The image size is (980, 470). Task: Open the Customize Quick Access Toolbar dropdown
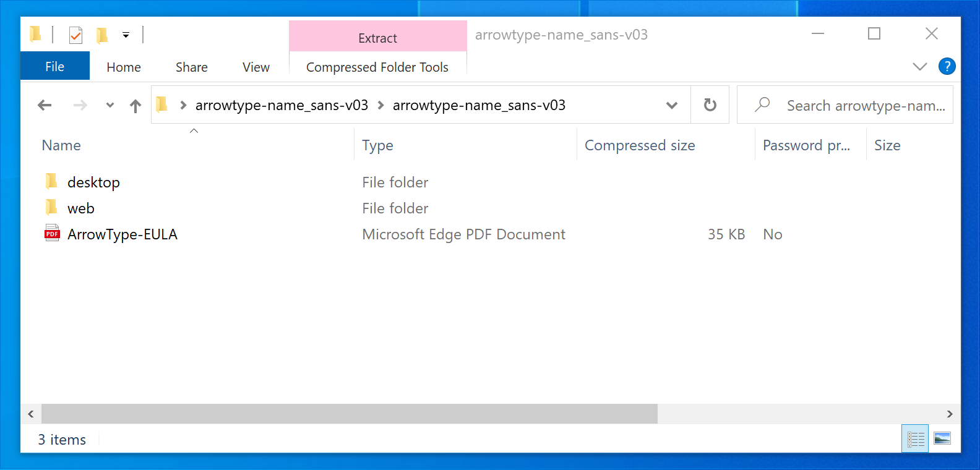tap(126, 35)
